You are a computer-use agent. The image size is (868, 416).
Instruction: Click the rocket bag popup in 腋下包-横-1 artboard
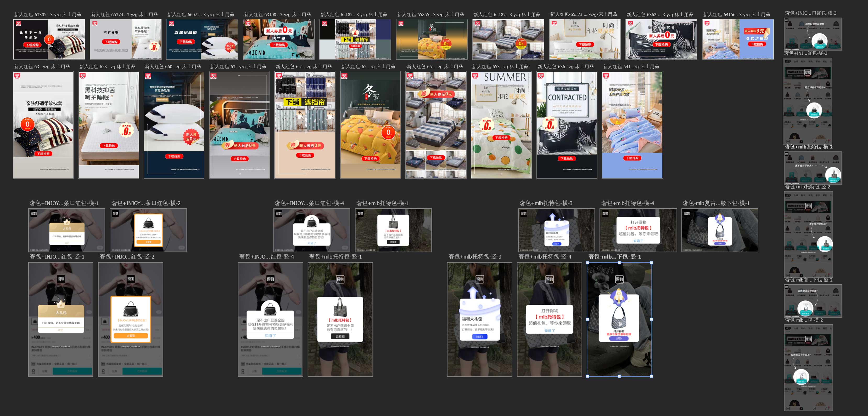[x=720, y=230]
